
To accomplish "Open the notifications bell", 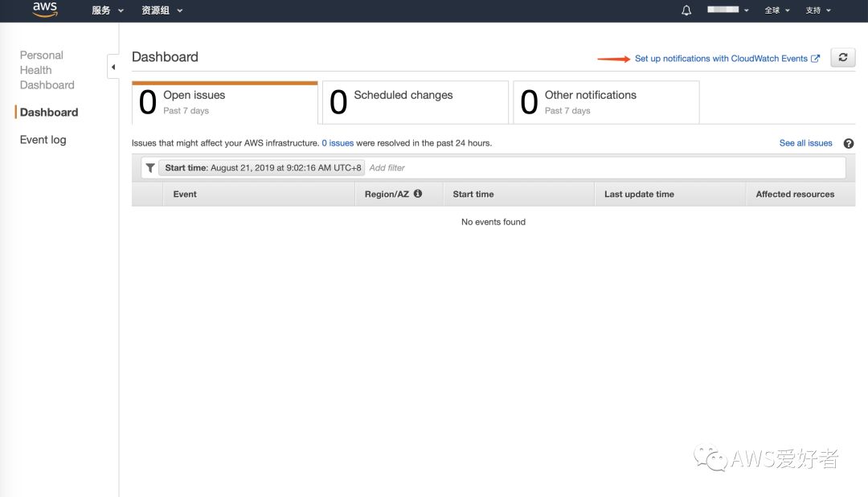I will [x=686, y=10].
